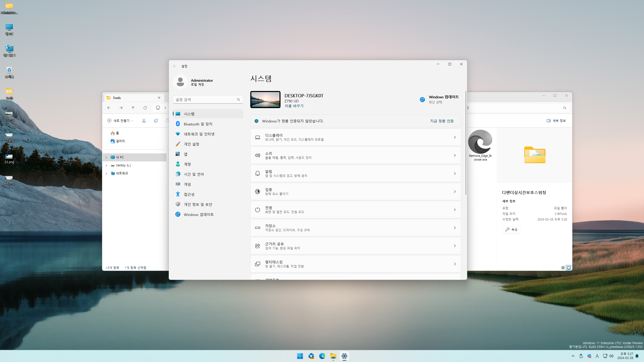Viewport: 644px width, 362px height.
Task: Click 이름 바꾸기 link under DESKTOP-7JSGK0T
Action: [x=294, y=106]
